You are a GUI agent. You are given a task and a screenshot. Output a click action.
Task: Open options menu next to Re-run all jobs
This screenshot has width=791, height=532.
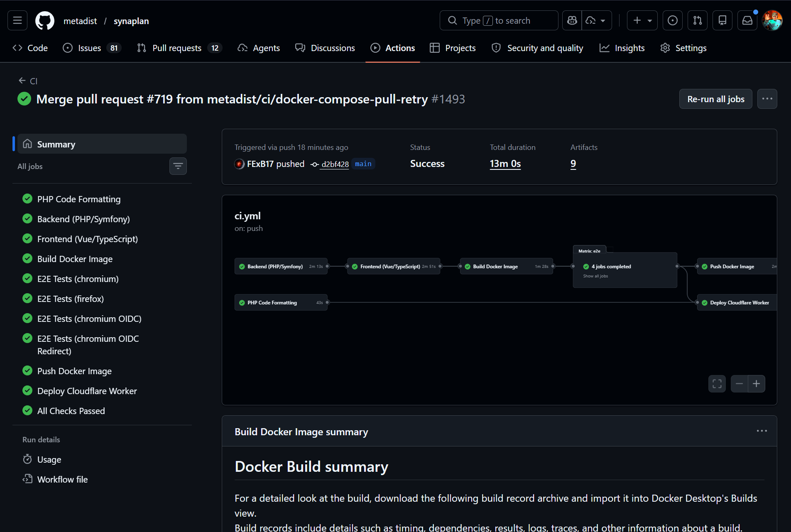[x=767, y=99]
